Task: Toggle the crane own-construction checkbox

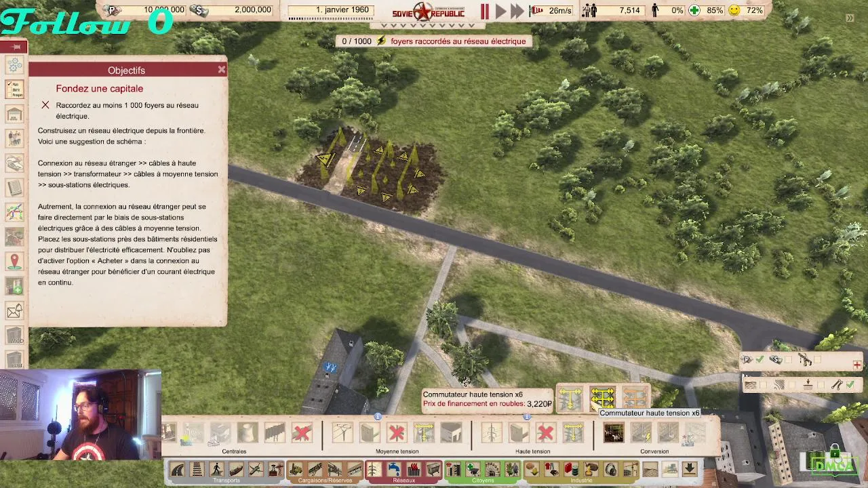Action: click(x=817, y=359)
